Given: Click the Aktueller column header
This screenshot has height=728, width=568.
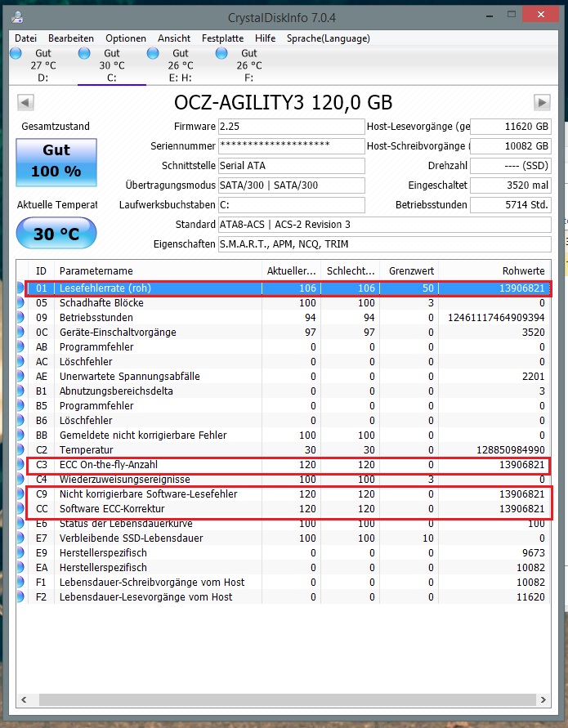Looking at the screenshot, I should pos(291,270).
